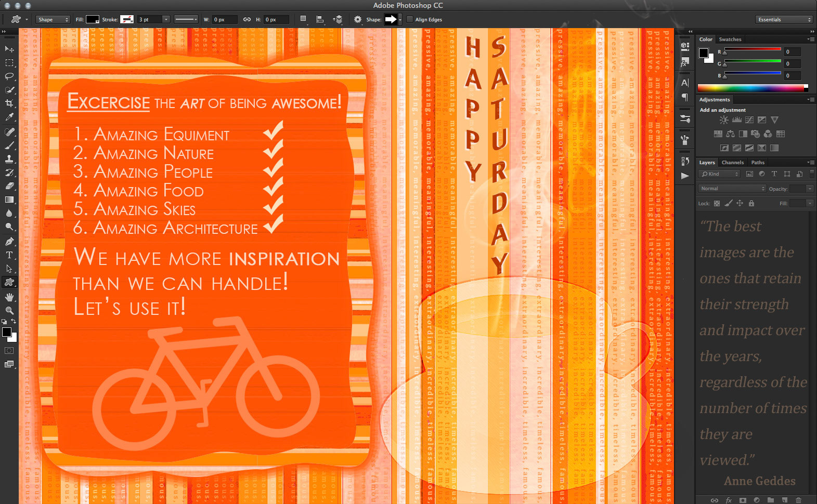This screenshot has height=504, width=817.
Task: Enable the Align Edges checkbox
Action: tap(410, 20)
